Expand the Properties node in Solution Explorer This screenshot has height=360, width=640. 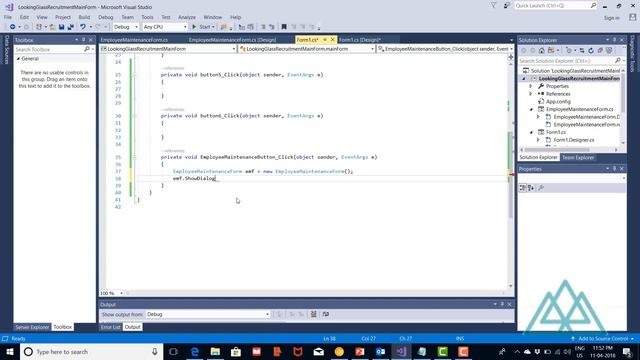point(531,86)
